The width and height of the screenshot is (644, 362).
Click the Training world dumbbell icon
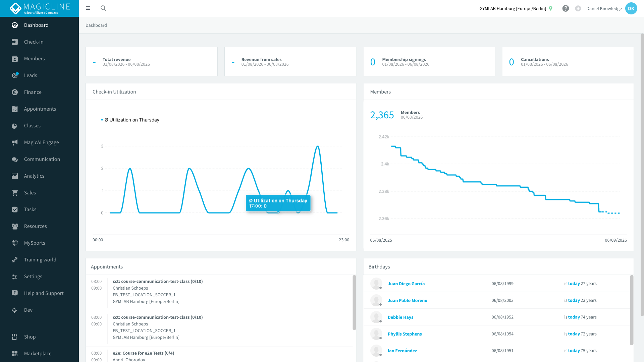[x=15, y=260]
